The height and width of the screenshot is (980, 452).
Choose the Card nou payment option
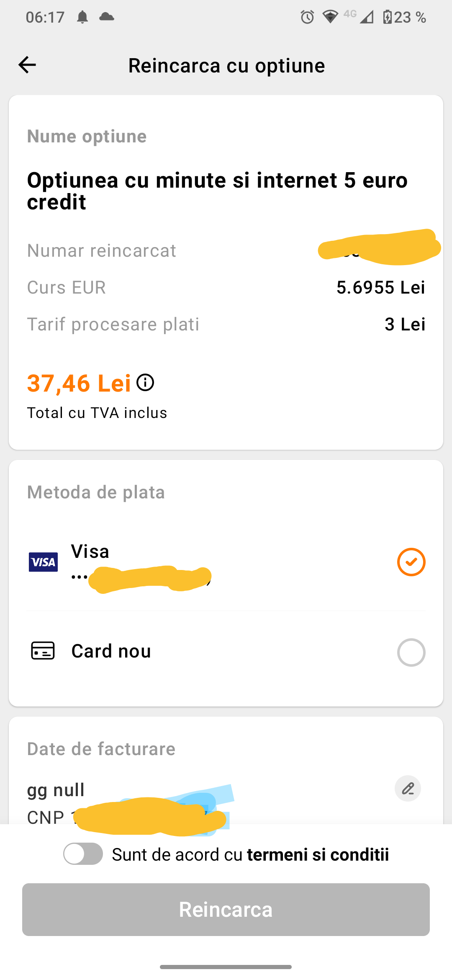[111, 651]
